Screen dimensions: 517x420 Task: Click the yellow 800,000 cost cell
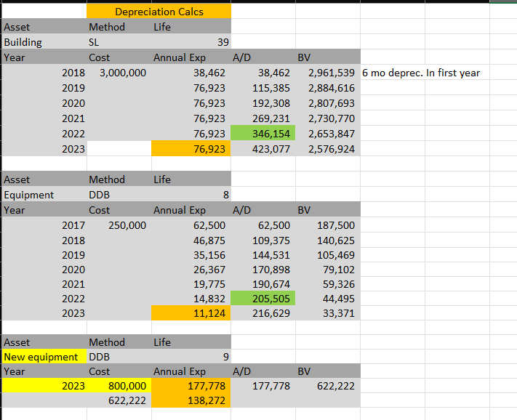pos(119,386)
